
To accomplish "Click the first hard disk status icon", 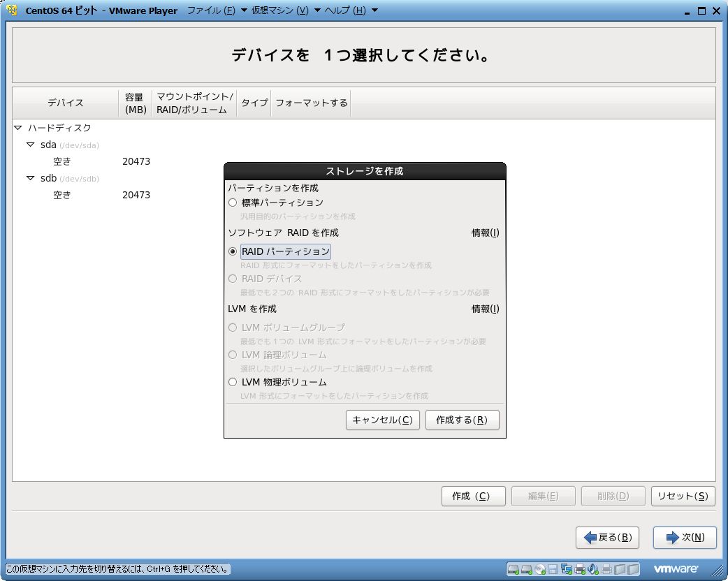I will pyautogui.click(x=514, y=569).
